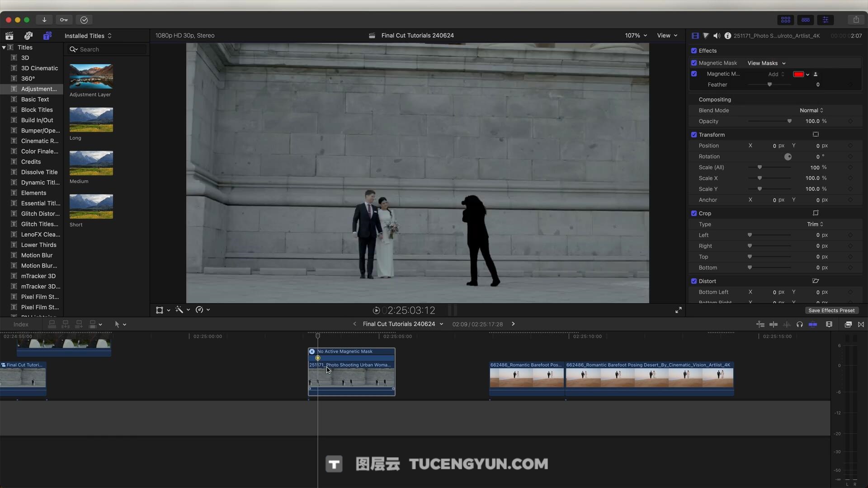Disable the Magnetic Mask effect checkbox
Viewport: 868px width, 488px height.
694,63
